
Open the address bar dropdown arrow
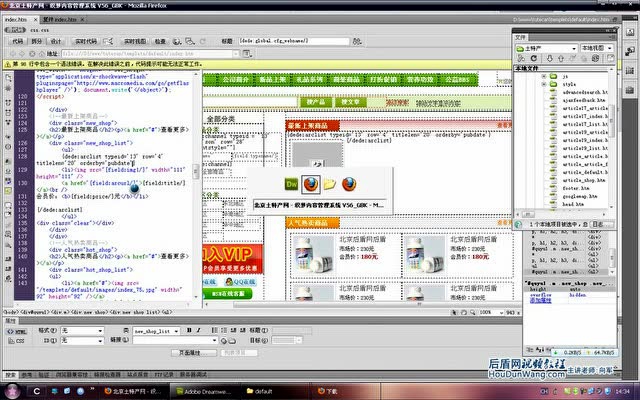click(x=236, y=54)
